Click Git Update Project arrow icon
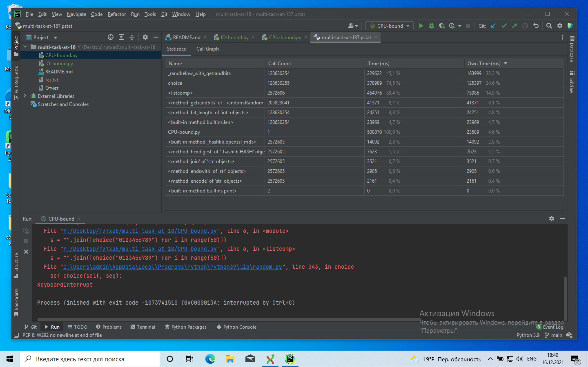Image resolution: width=588 pixels, height=367 pixels. point(493,26)
